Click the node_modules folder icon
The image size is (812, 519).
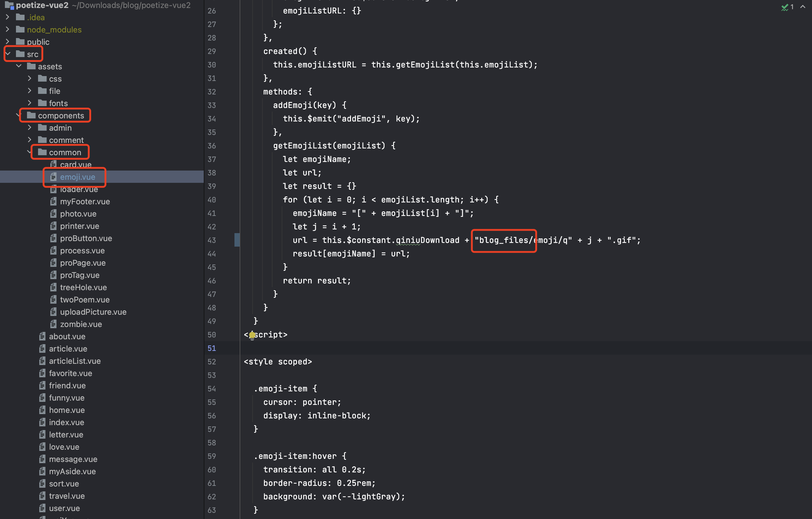click(20, 30)
